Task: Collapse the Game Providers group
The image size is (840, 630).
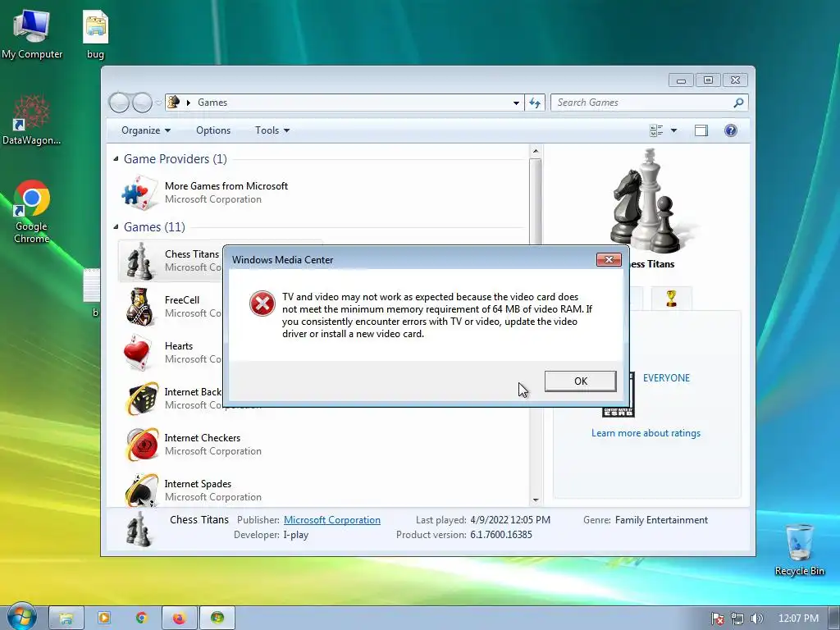Action: coord(116,158)
